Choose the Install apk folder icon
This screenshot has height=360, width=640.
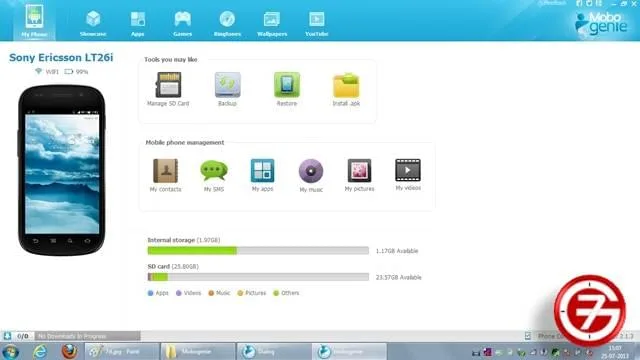[x=346, y=85]
